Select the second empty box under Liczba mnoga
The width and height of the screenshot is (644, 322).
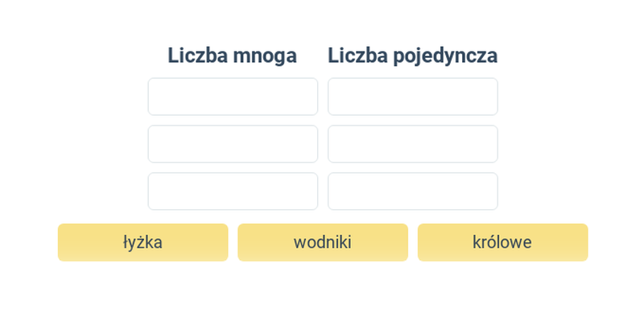pos(233,144)
